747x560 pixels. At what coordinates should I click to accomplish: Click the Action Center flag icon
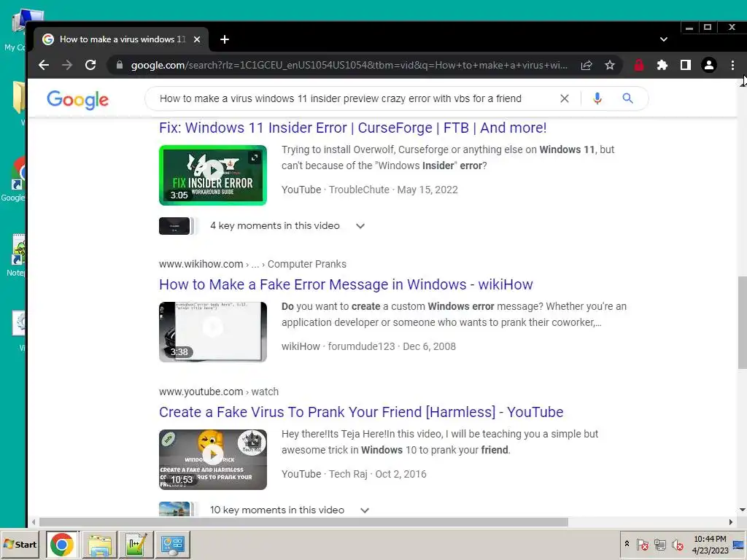[x=642, y=544]
